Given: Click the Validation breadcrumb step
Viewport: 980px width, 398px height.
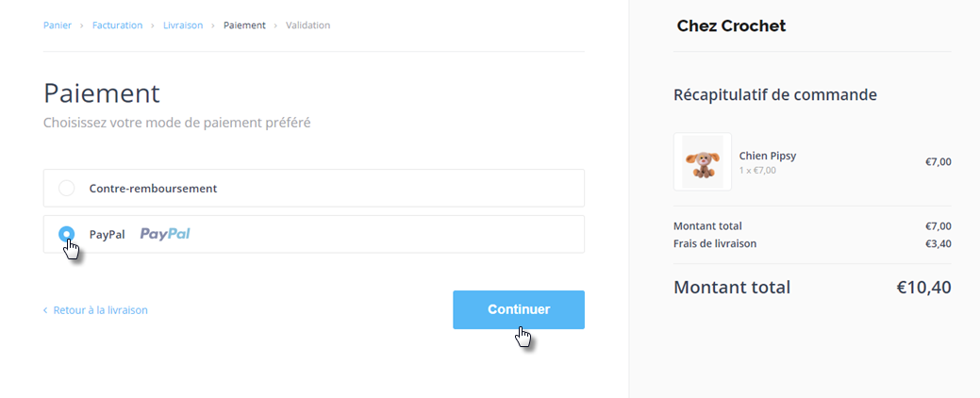Looking at the screenshot, I should coord(307,25).
